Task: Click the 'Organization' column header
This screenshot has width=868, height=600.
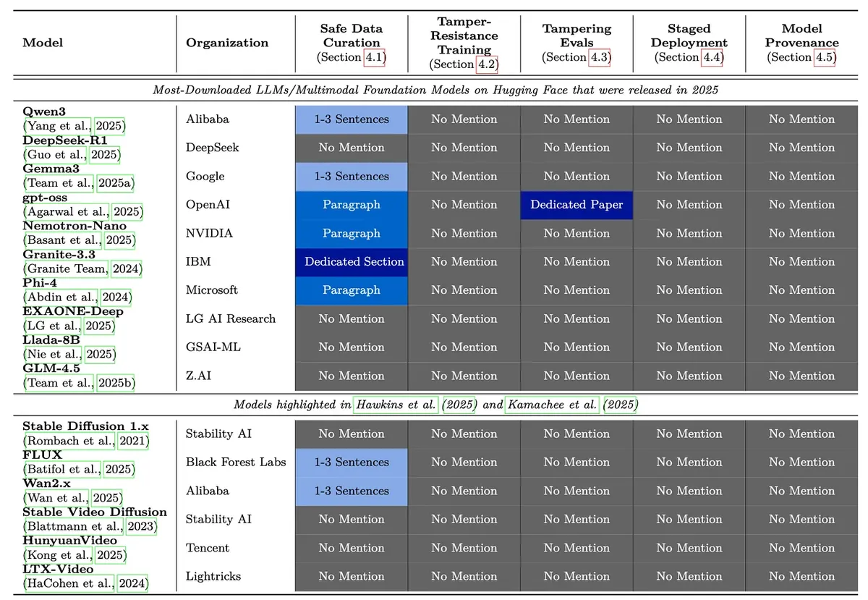Action: (227, 43)
